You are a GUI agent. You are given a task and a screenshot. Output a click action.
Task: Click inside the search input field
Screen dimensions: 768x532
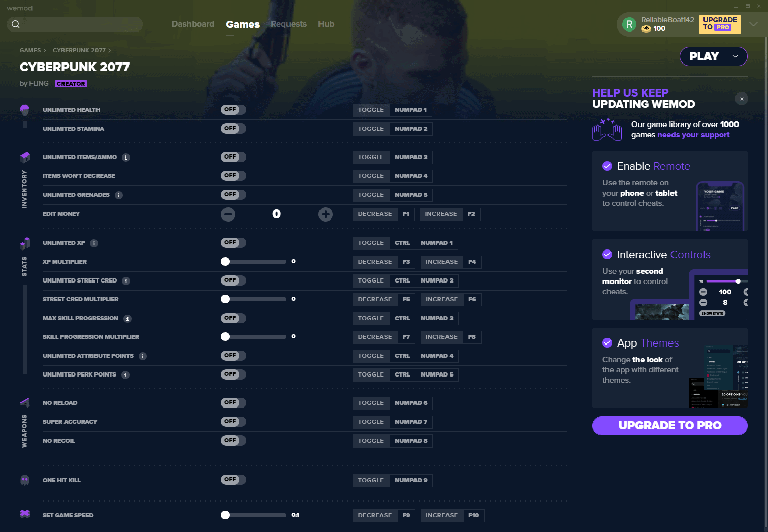point(75,24)
